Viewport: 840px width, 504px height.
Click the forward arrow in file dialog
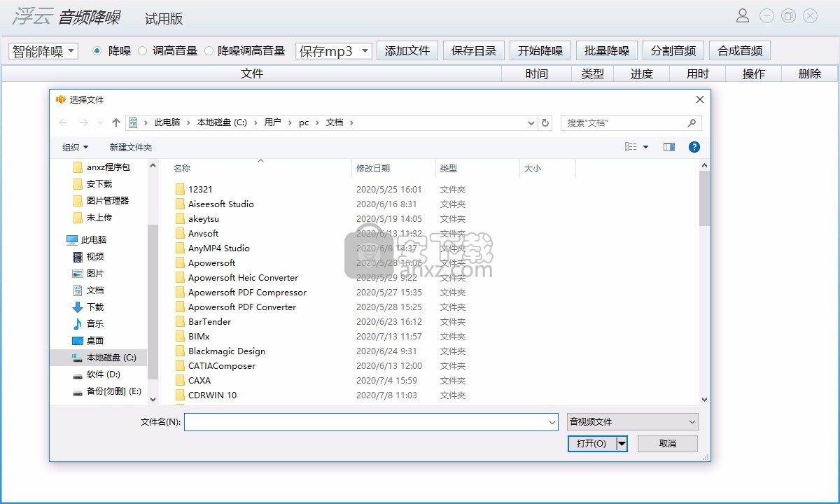pyautogui.click(x=84, y=122)
